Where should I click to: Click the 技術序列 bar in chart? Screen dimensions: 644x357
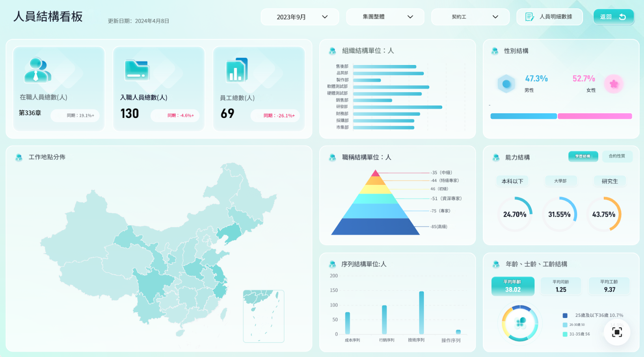pyautogui.click(x=421, y=312)
